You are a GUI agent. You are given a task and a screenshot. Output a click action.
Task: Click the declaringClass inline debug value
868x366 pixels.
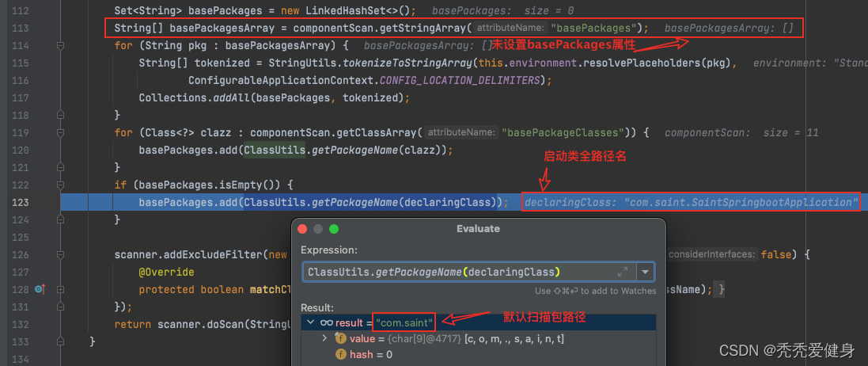point(690,203)
